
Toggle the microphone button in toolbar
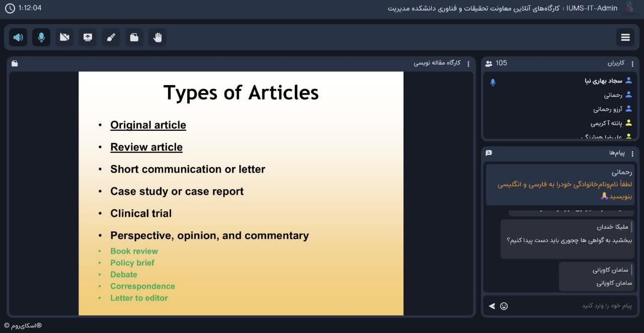click(x=41, y=37)
